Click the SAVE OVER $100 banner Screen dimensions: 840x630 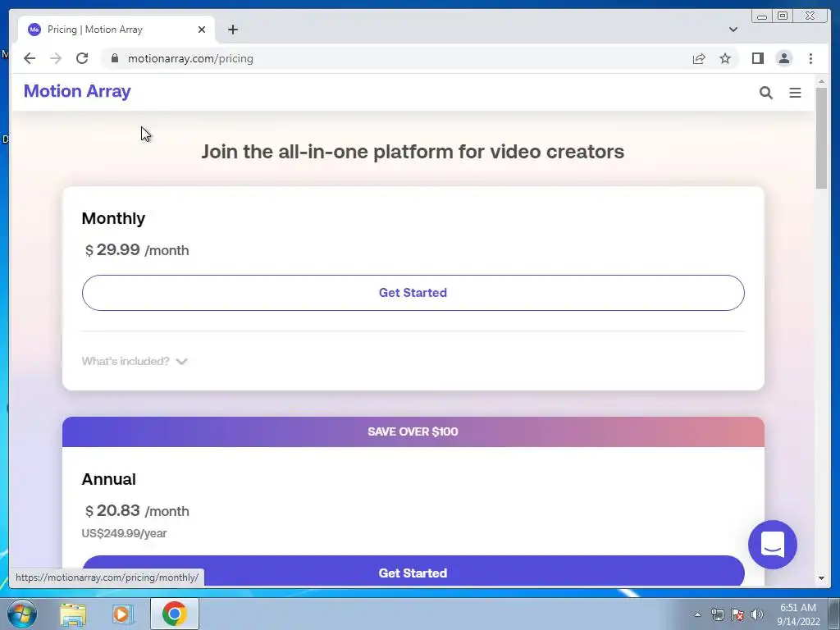coord(413,431)
